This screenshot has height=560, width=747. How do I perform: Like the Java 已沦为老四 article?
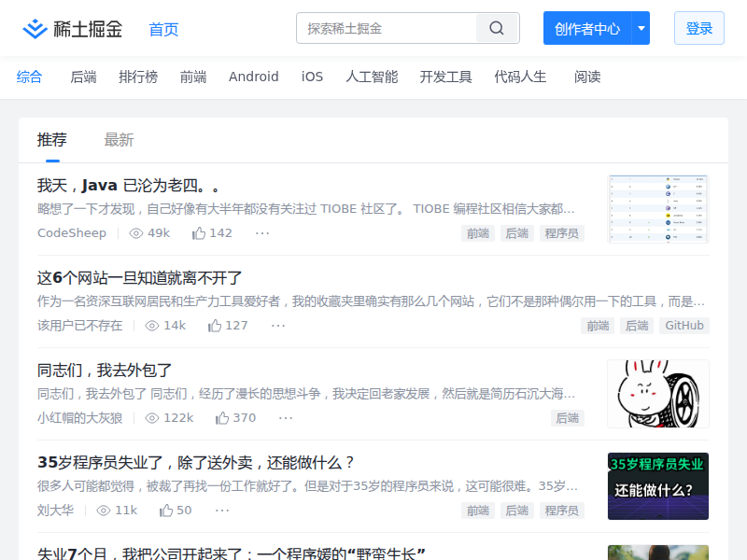199,233
